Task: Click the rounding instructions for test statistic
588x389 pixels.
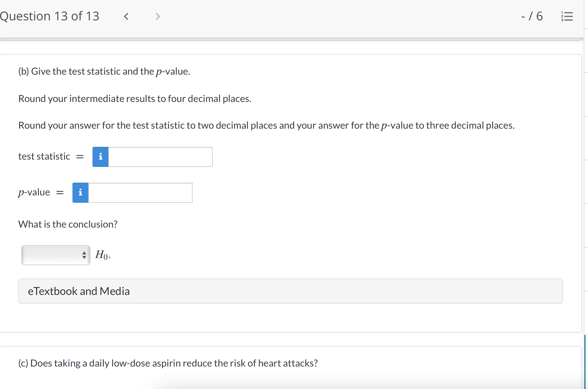Action: (x=266, y=125)
